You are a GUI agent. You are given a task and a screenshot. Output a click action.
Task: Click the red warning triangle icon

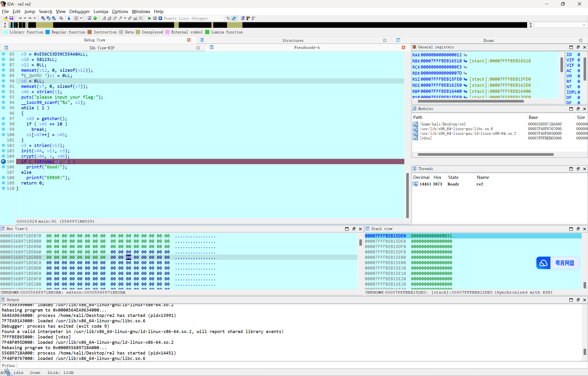[x=89, y=18]
